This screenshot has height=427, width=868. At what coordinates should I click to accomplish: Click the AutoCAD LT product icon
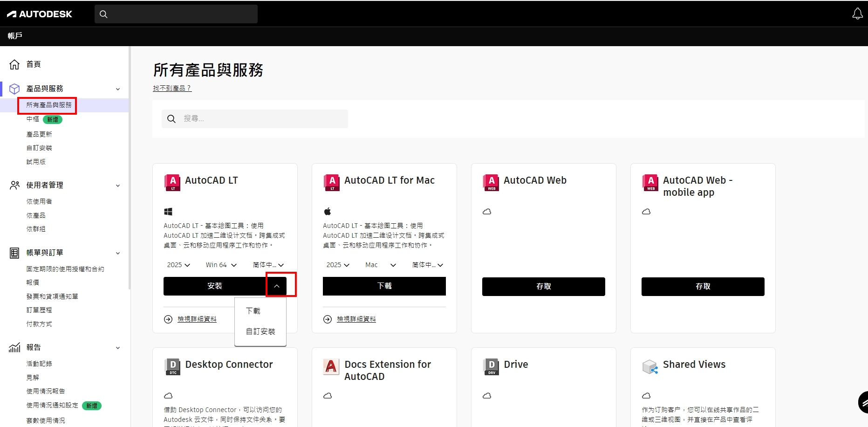click(172, 182)
